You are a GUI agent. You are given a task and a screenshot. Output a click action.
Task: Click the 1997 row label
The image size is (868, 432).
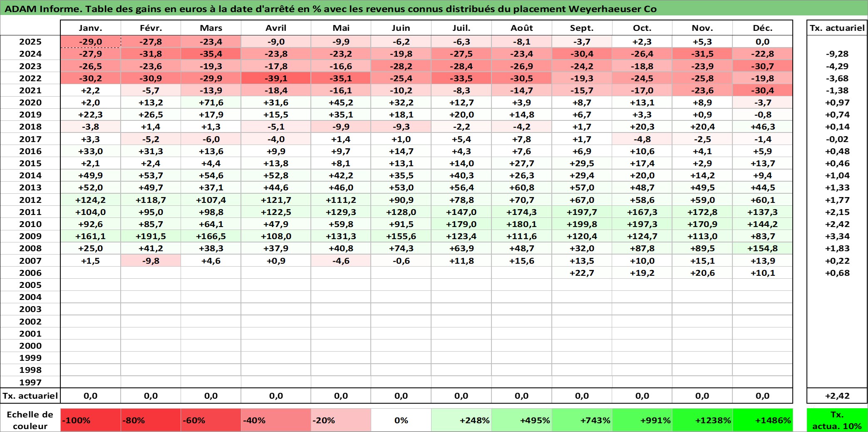[30, 382]
